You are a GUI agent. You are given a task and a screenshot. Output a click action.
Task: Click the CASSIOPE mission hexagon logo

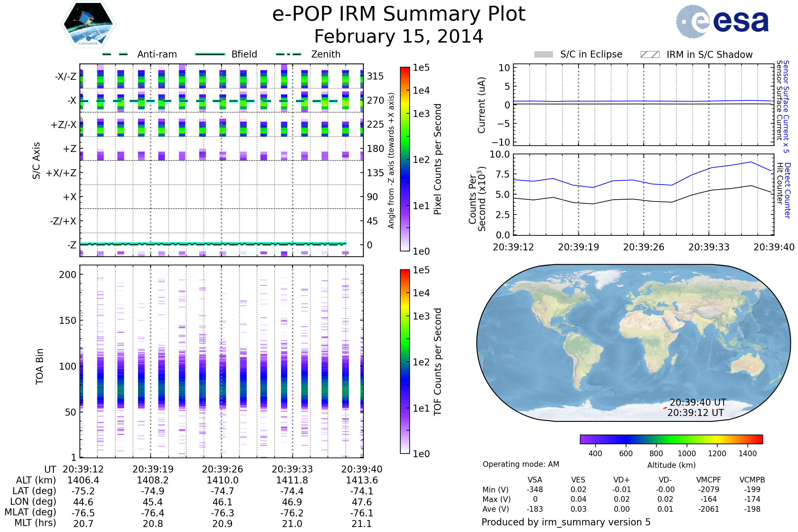tap(88, 24)
